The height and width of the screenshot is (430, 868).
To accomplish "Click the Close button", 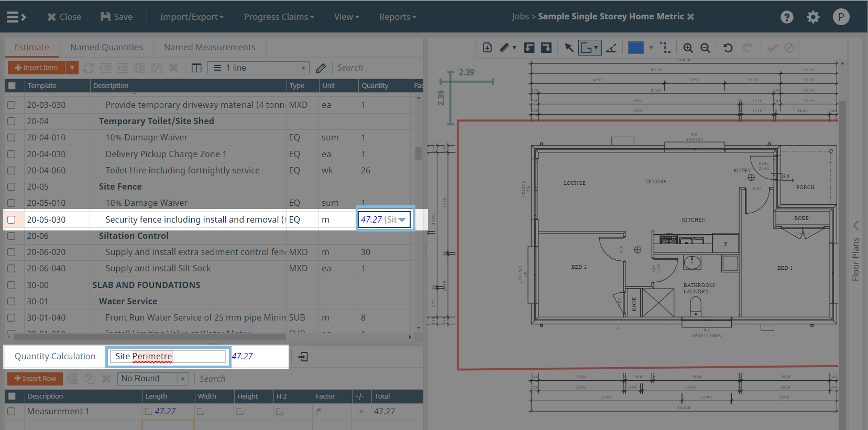I will (64, 17).
